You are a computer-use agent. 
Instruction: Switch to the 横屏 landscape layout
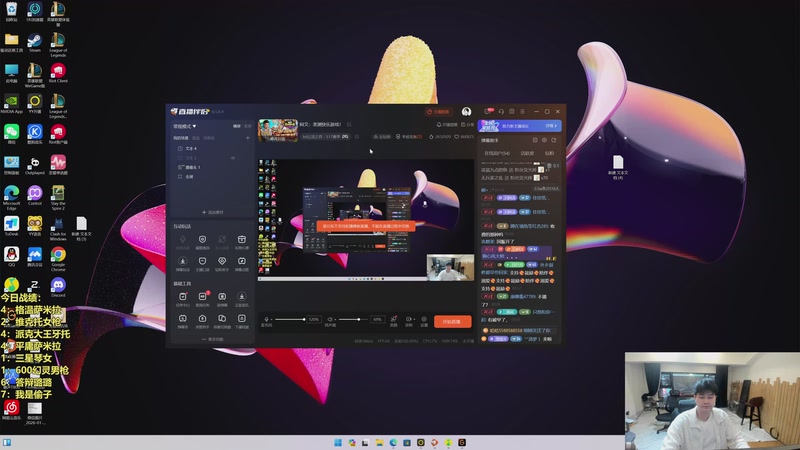[237, 126]
